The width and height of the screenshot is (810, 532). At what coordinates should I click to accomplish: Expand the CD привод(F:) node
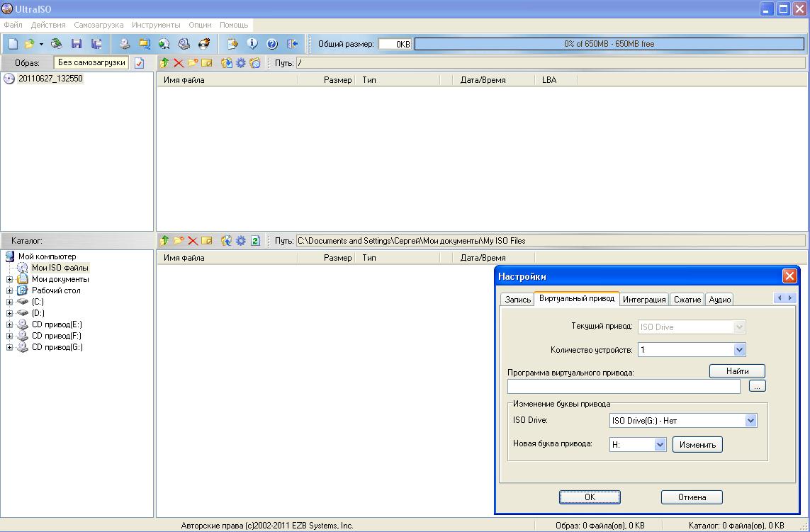(9, 336)
